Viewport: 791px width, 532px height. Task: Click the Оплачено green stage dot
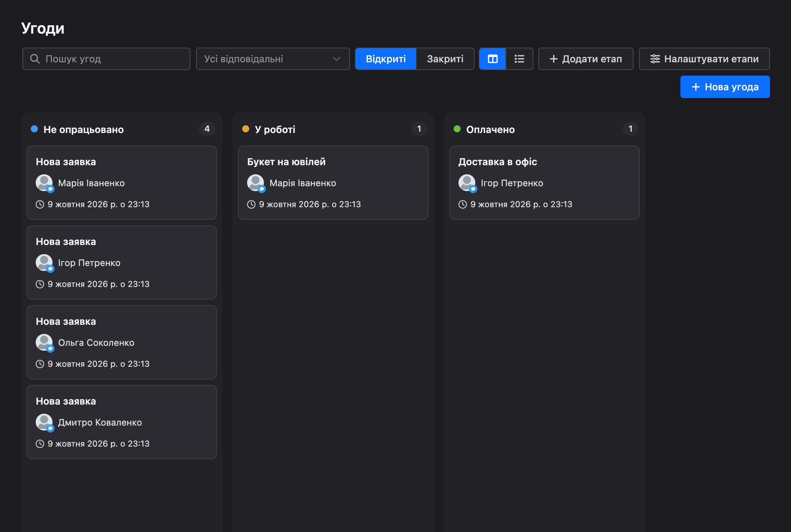(457, 129)
